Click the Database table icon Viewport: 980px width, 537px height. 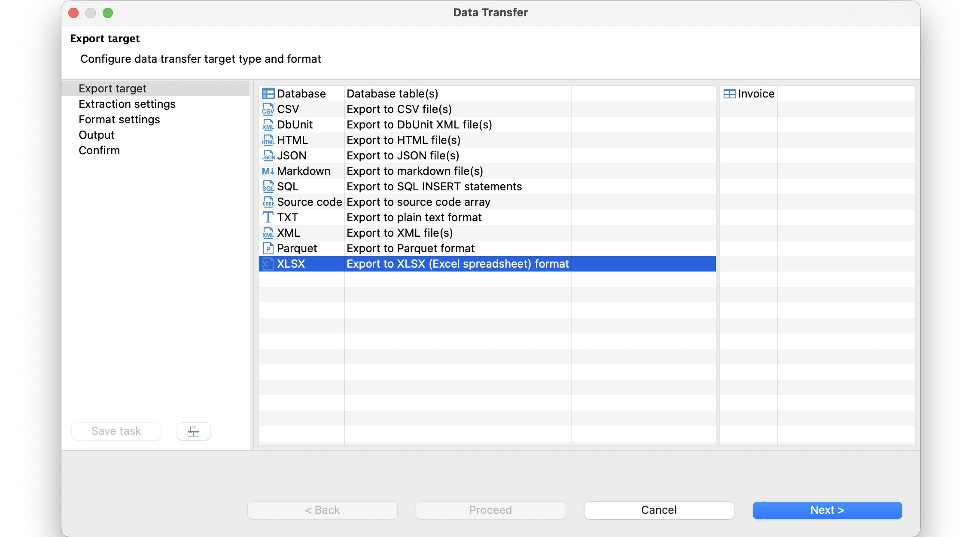268,94
